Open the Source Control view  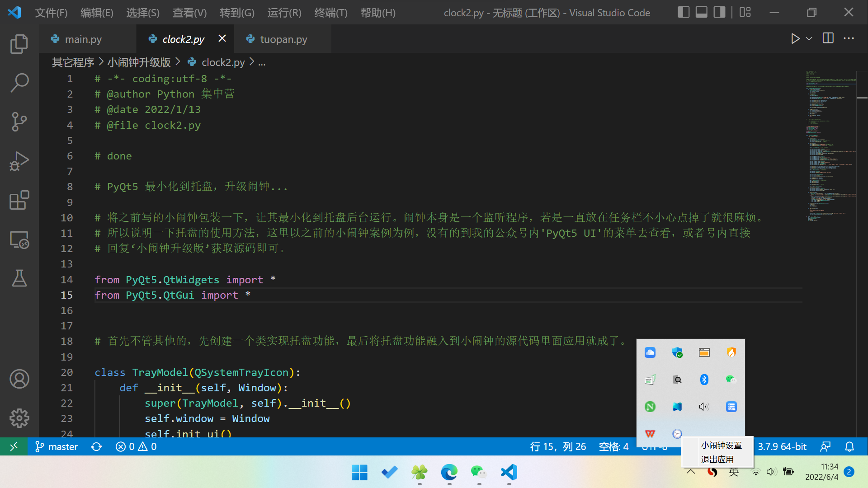pos(19,122)
